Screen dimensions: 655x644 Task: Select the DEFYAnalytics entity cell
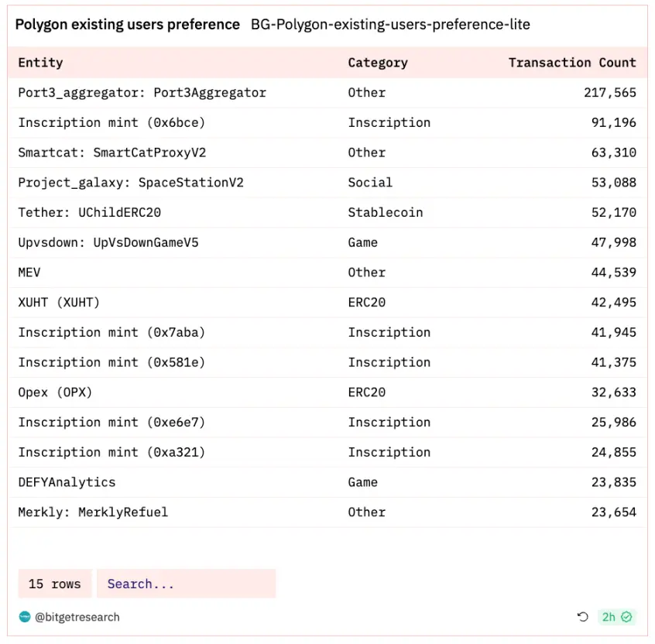[x=67, y=482]
